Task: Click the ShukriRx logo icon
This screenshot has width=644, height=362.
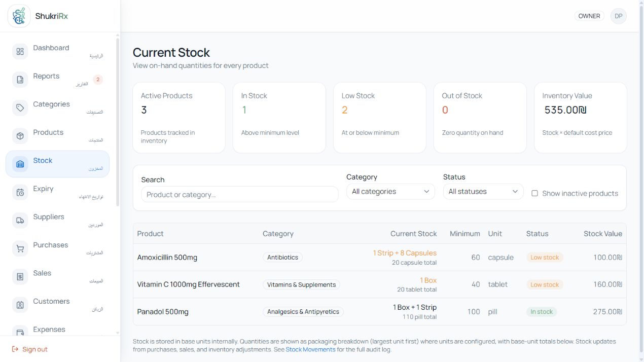Action: click(x=19, y=16)
